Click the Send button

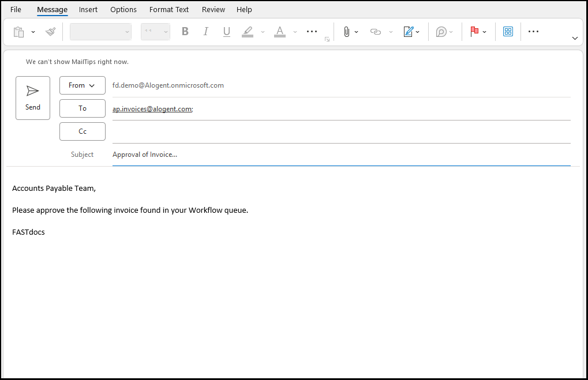click(33, 98)
